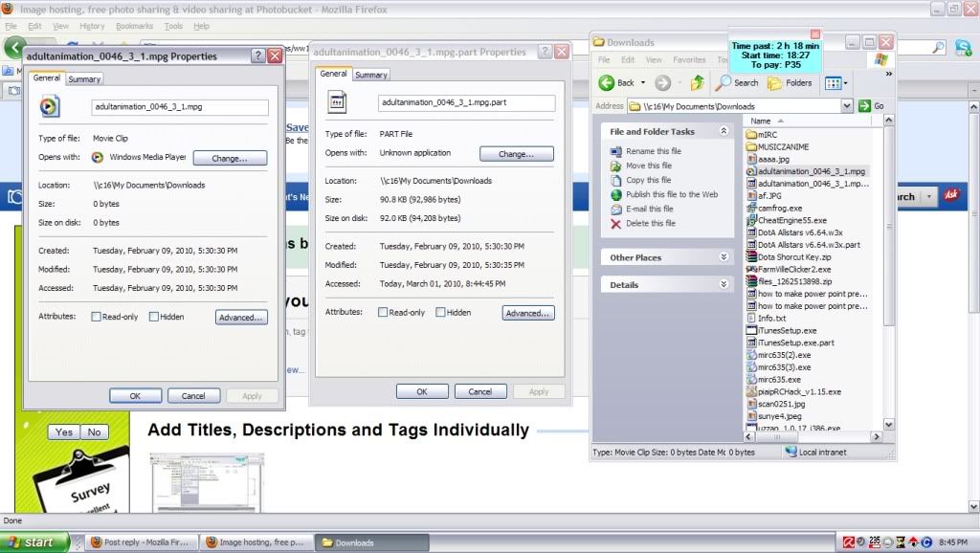Click the Yes button on the survey
The image size is (980, 553).
[x=64, y=431]
